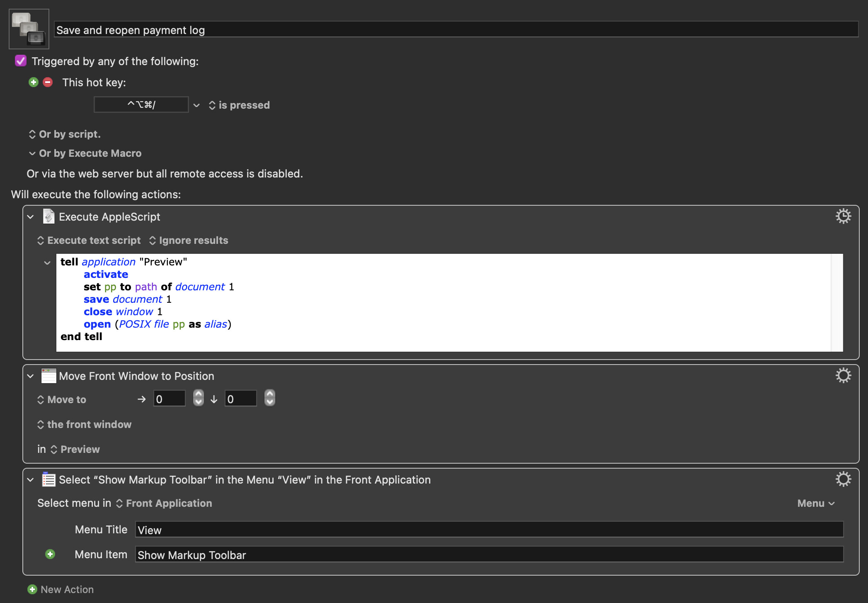Click the horizontal position stepper
This screenshot has height=603, width=868.
199,398
